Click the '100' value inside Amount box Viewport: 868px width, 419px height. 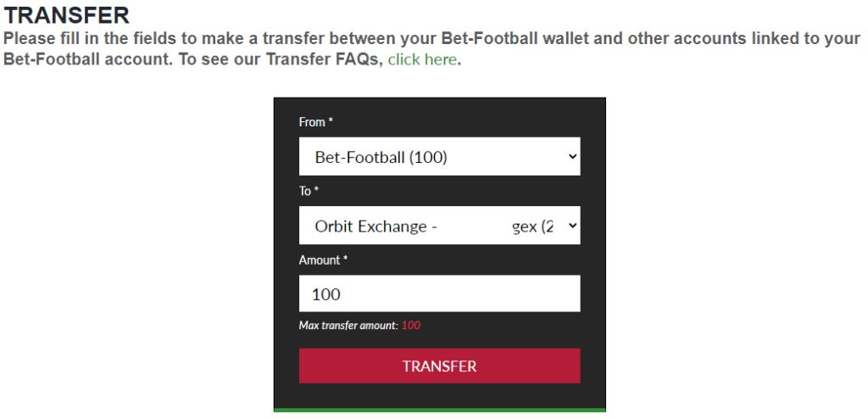[x=326, y=294]
